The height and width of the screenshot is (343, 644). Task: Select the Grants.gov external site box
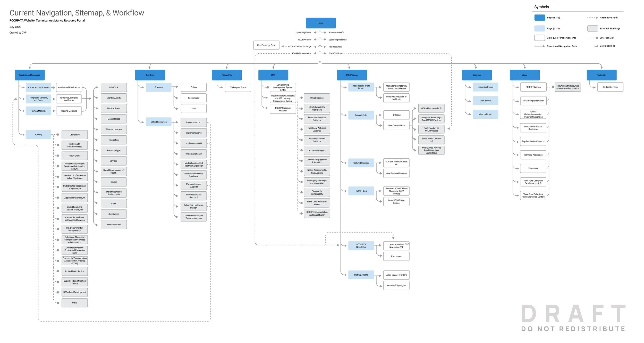[74, 135]
